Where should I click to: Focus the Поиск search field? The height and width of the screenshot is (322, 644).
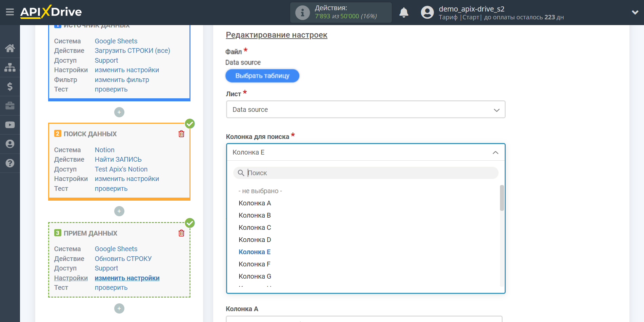pos(366,173)
